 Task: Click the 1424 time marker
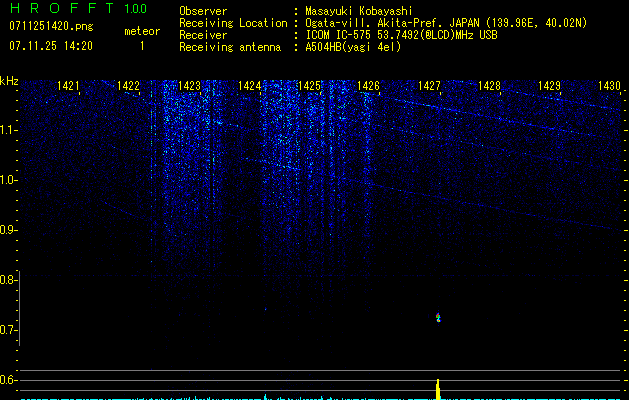pyautogui.click(x=249, y=86)
